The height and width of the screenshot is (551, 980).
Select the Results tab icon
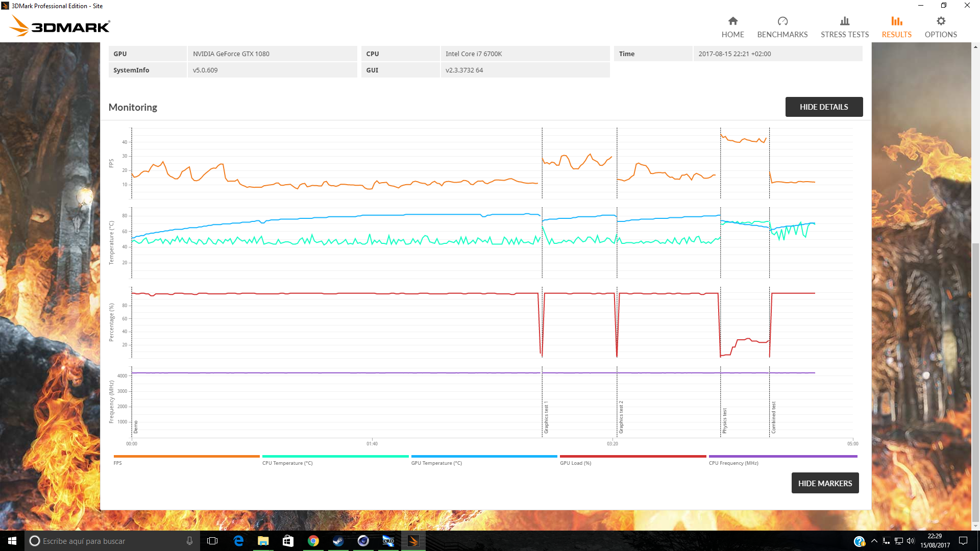click(x=896, y=21)
